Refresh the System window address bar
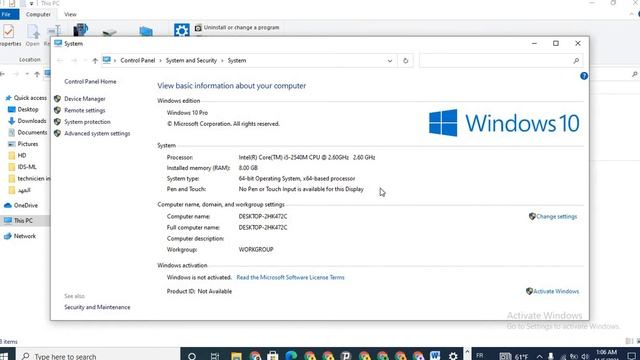 [x=405, y=61]
